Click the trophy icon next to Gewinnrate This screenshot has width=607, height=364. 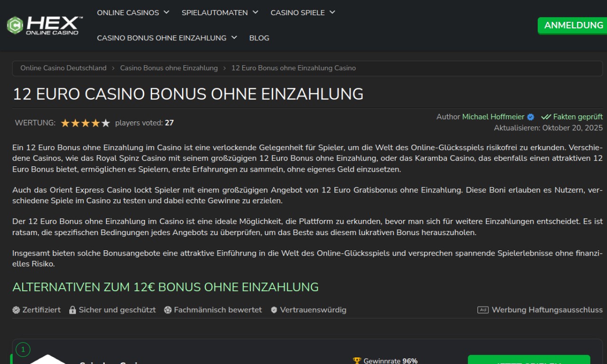357,361
